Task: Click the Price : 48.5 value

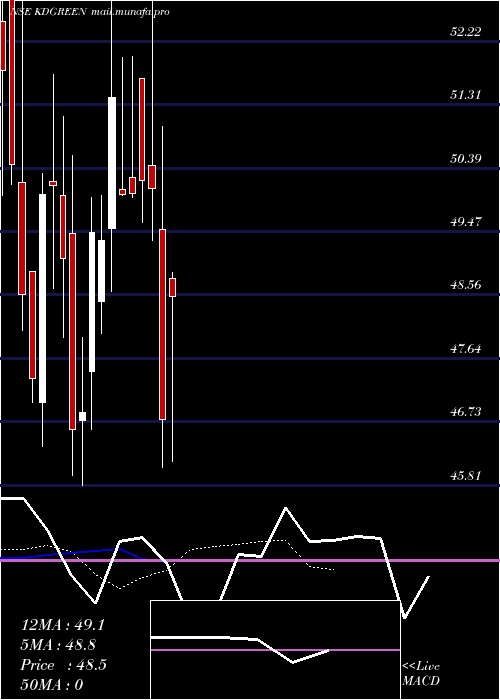Action: tap(63, 665)
